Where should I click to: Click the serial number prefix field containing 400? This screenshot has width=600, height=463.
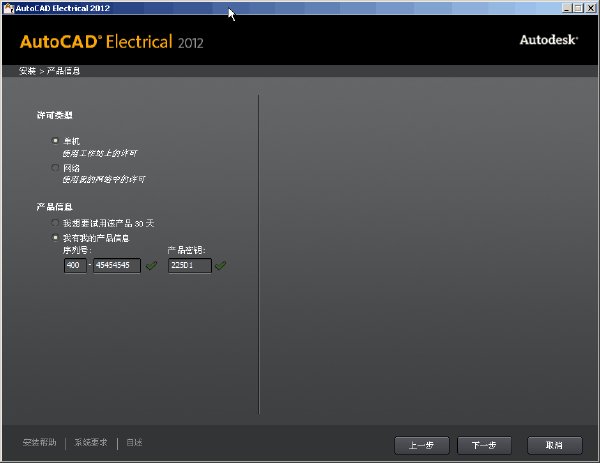coord(75,265)
